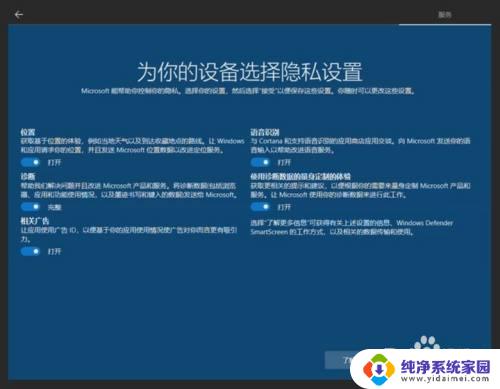Click the 语音识别 description mentioning Cortana
Viewport: 500px width, 389px height.
pos(360,146)
